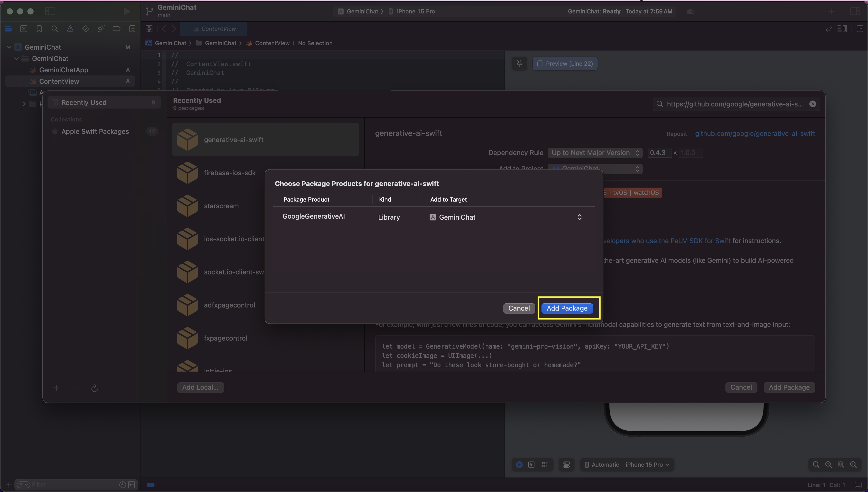Screen dimensions: 868x492
Task: Open the github.com/google/generative-ai-swift repository link
Action: 755,134
